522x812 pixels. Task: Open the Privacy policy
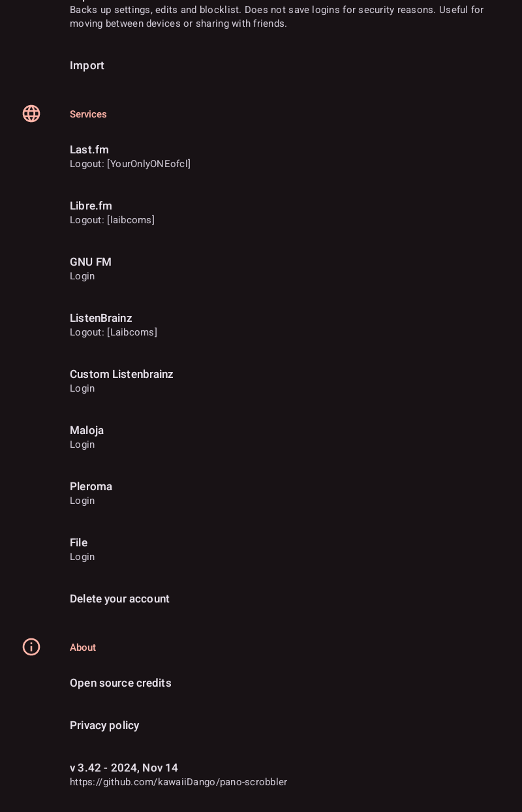104,725
